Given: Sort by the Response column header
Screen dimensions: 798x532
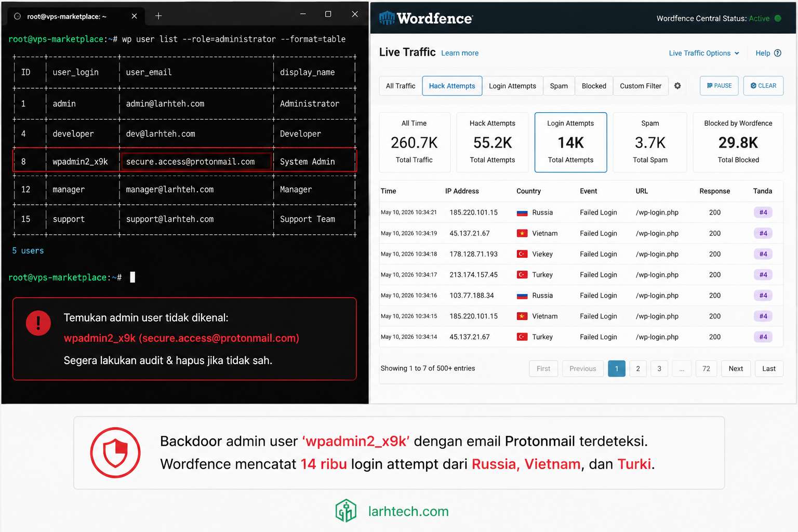Looking at the screenshot, I should pyautogui.click(x=714, y=191).
